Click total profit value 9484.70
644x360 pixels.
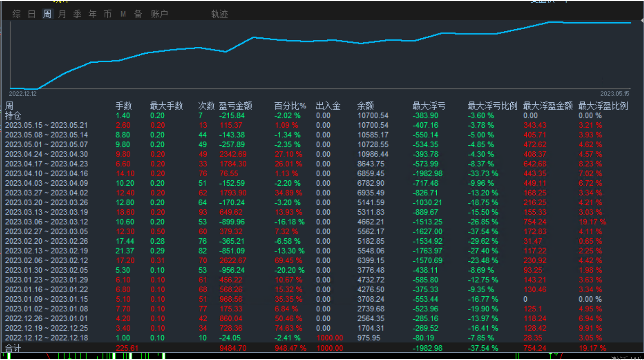click(x=233, y=348)
